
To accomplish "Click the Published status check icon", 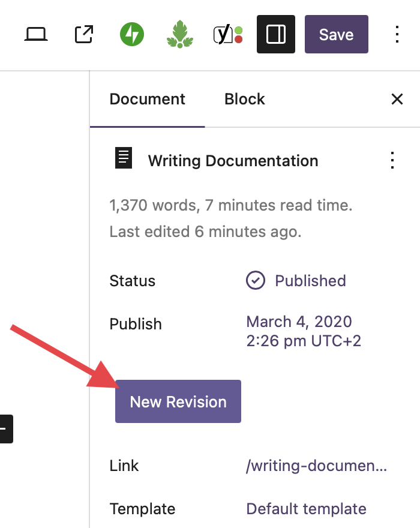I will pos(256,280).
